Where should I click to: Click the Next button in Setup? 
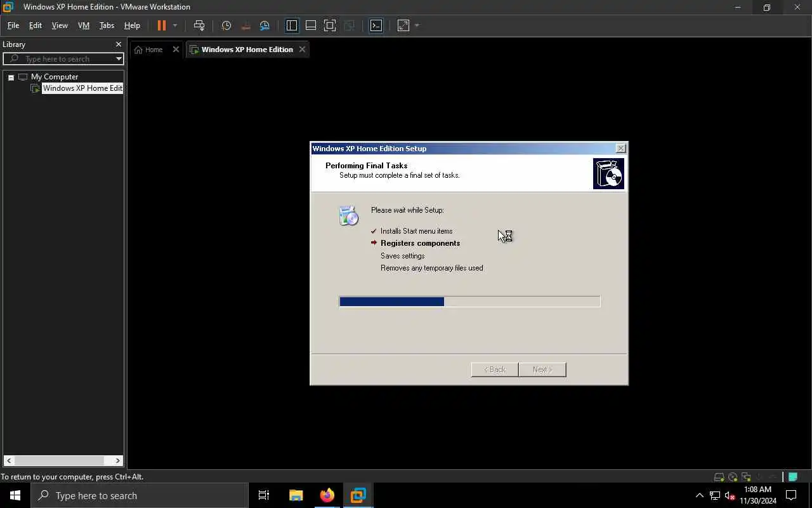[542, 370]
